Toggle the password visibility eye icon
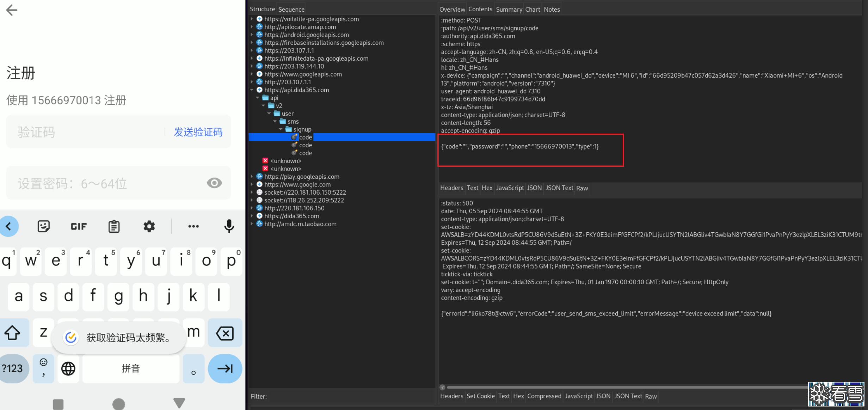 [214, 183]
